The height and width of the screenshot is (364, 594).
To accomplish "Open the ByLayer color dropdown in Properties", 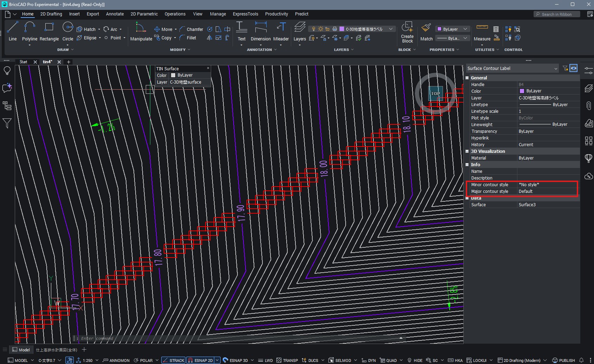I will point(452,29).
